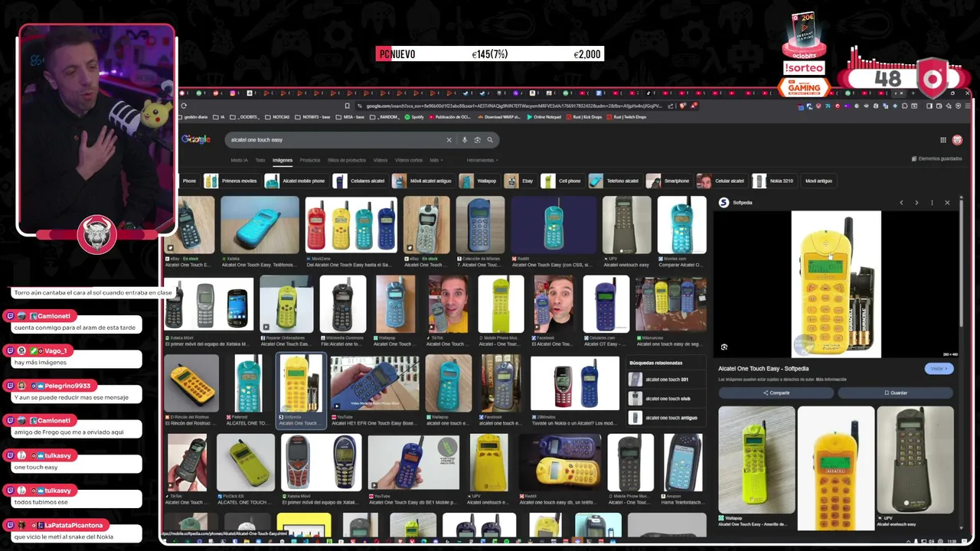This screenshot has width=980, height=551.
Task: Open the four colored phones Movilzona thumbnail
Action: (x=351, y=224)
